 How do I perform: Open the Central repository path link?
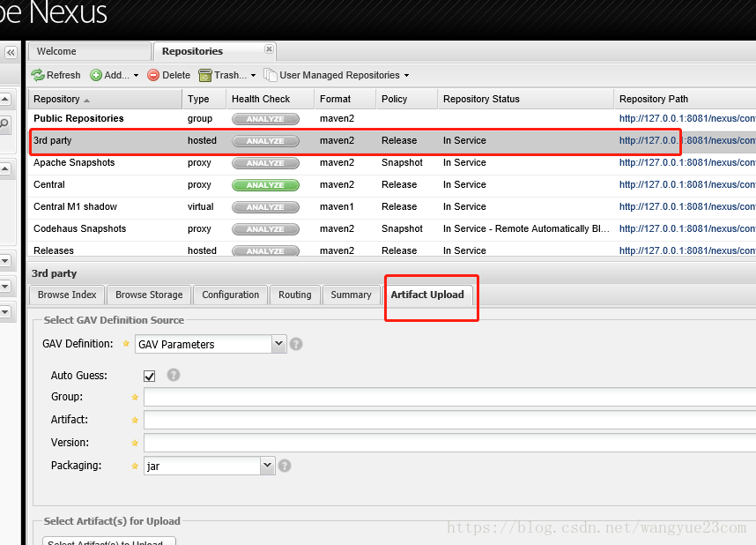pos(687,185)
